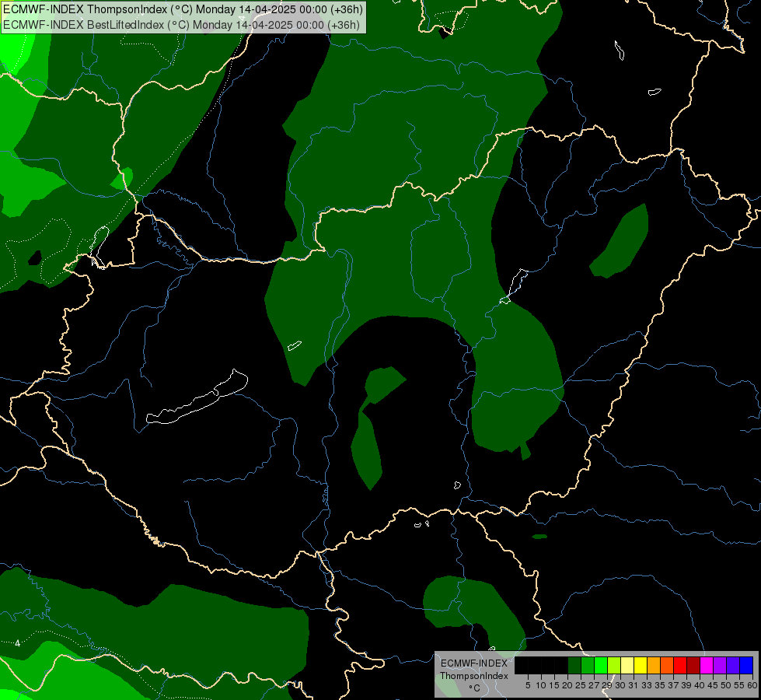Select the orange 33–35 legend swatch
This screenshot has width=761, height=700.
coord(654,665)
